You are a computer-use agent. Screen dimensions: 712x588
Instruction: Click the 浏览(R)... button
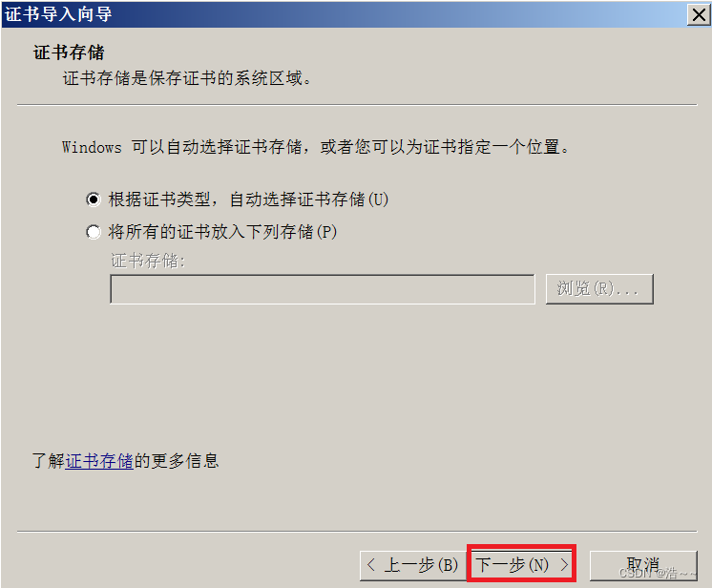point(599,289)
